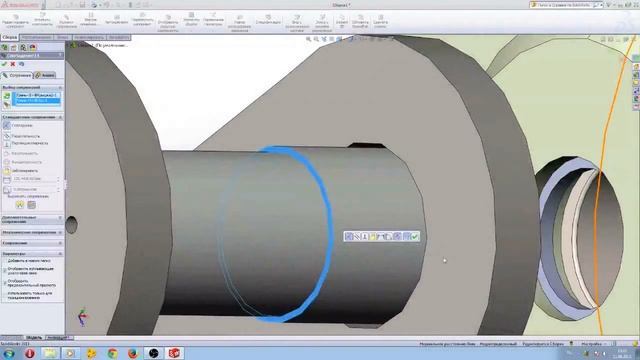Click Edit Component in the ribbon
Viewport: 640px width, 360px height.
[15, 22]
